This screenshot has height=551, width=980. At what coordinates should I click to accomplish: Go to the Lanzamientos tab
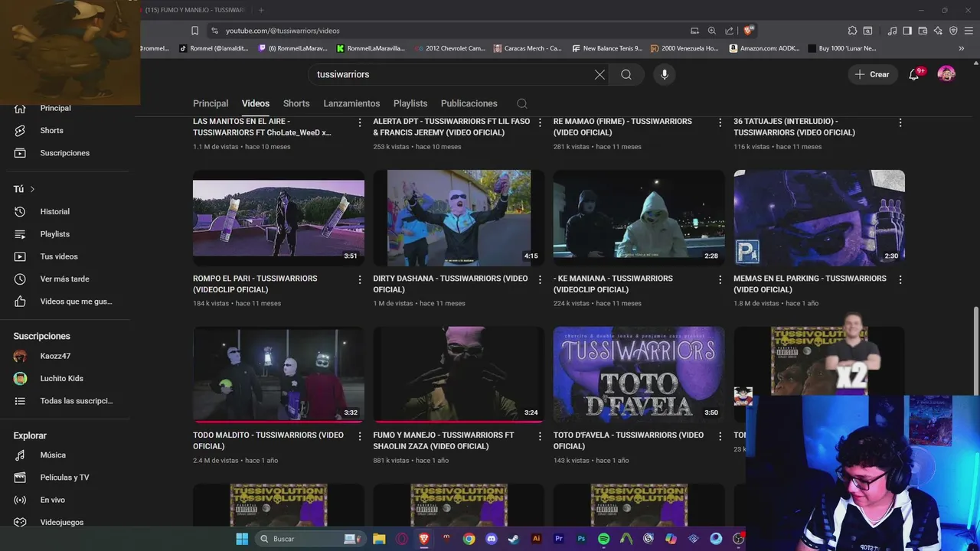[x=351, y=103]
